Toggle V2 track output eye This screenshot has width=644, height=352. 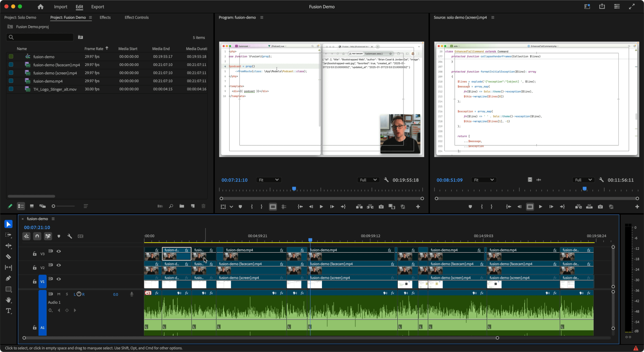(x=59, y=265)
